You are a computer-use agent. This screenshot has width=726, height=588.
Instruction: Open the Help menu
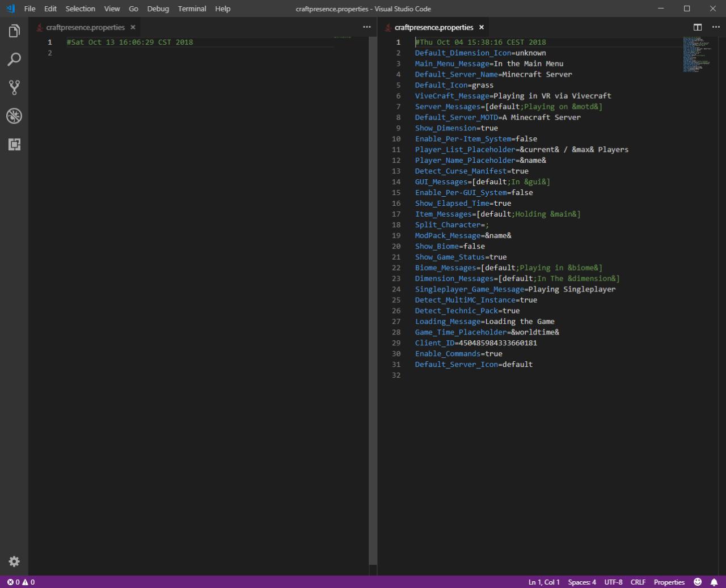(x=222, y=9)
